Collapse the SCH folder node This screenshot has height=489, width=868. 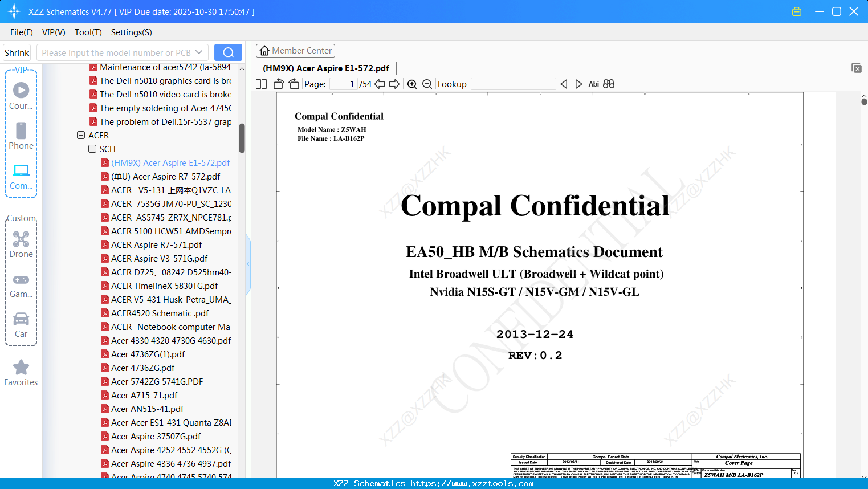pyautogui.click(x=92, y=149)
